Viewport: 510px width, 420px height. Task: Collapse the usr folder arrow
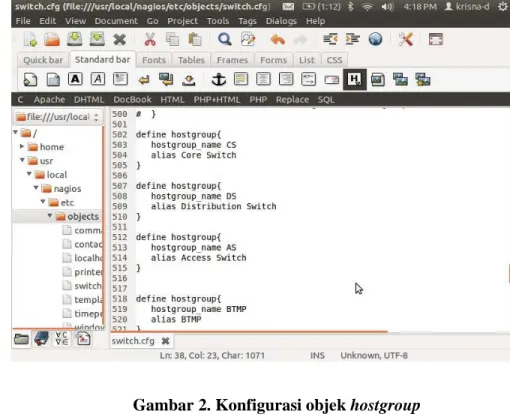[x=22, y=160]
